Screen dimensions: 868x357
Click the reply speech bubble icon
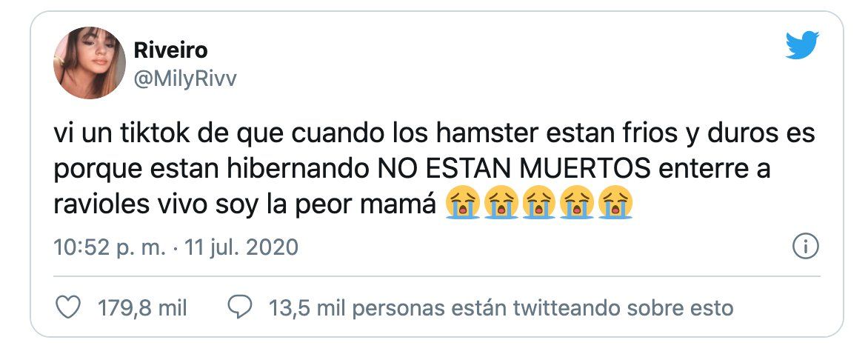241,307
